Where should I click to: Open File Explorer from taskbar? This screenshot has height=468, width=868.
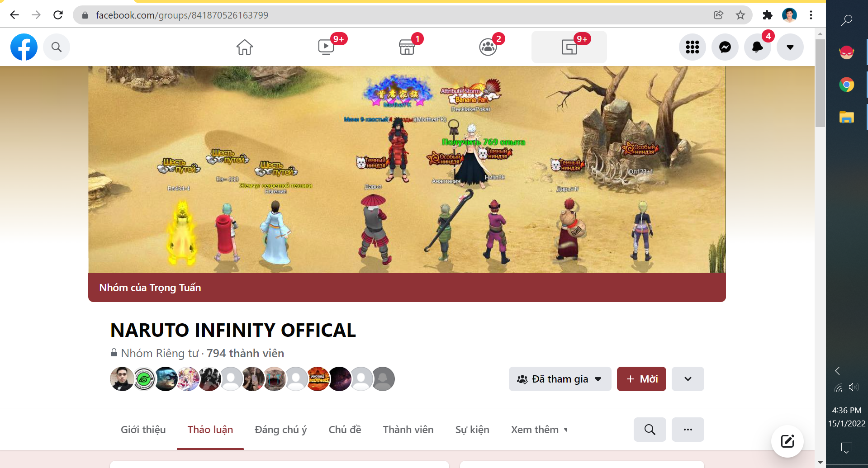coord(847,117)
